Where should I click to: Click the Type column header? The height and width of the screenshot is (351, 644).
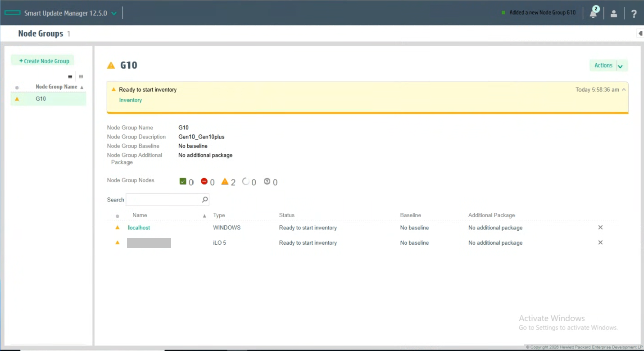pyautogui.click(x=219, y=215)
